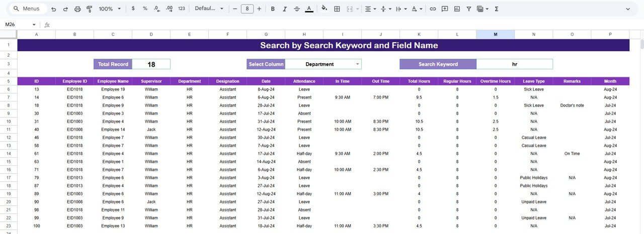Screen dimensions: 644x234
Task: Select the 14-Aug-24 date cell
Action: tap(266, 162)
